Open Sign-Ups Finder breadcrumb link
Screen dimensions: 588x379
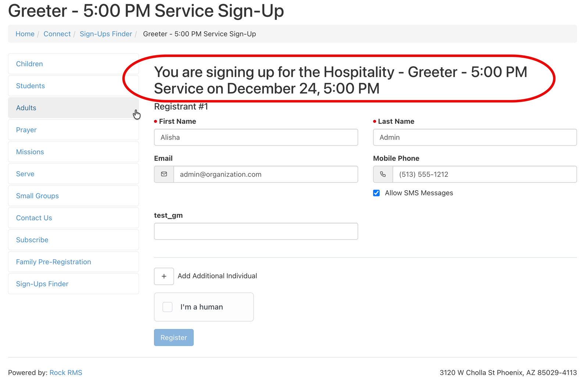(106, 34)
